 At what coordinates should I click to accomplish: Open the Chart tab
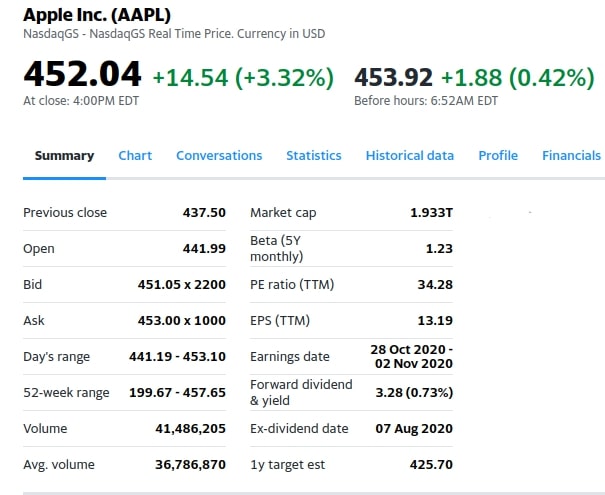[x=135, y=155]
